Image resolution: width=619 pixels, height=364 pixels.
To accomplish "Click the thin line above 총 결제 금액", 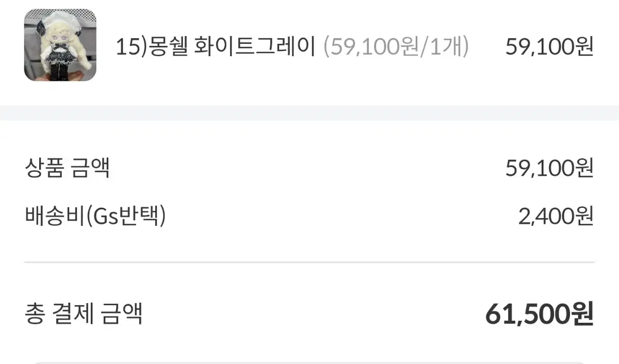I will click(309, 262).
